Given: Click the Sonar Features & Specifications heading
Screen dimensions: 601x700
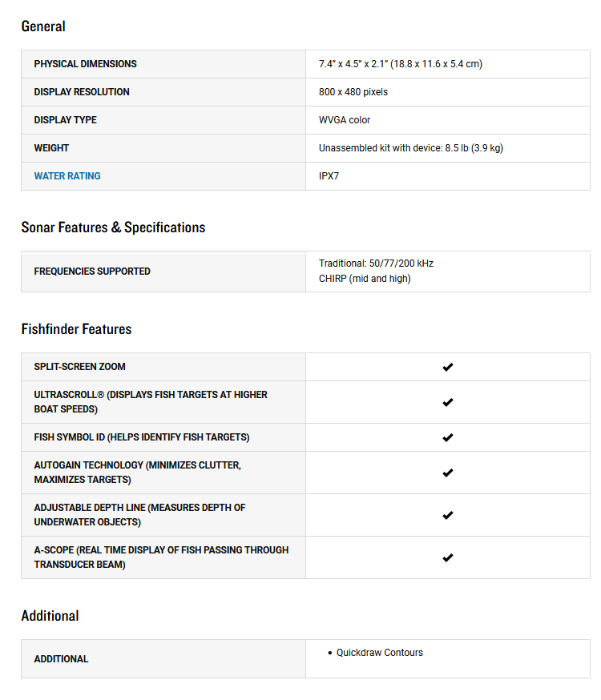Looking at the screenshot, I should pyautogui.click(x=113, y=227).
